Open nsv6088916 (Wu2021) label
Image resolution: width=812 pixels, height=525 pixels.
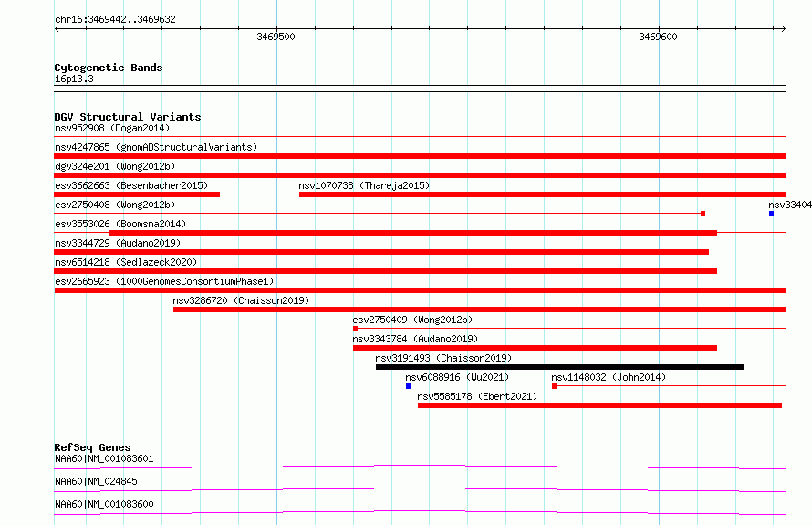(457, 377)
